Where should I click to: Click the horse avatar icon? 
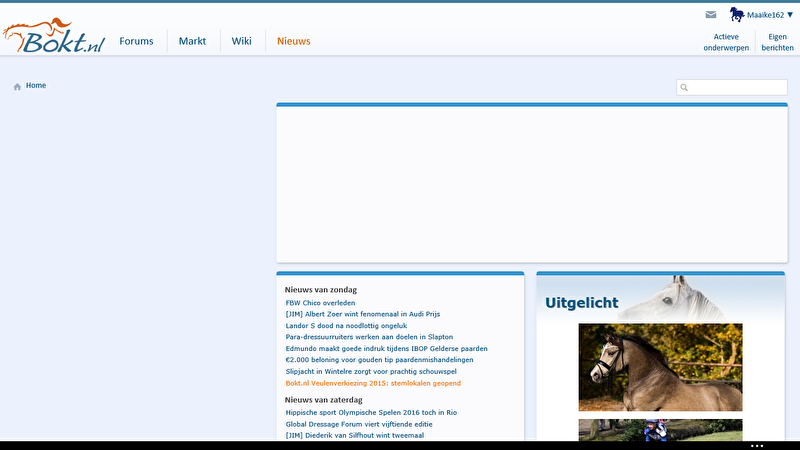pos(737,14)
